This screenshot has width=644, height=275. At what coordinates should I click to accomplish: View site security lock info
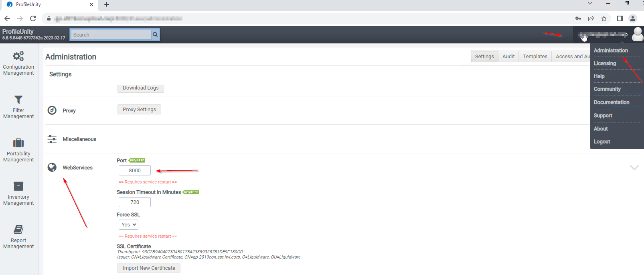pos(49,18)
